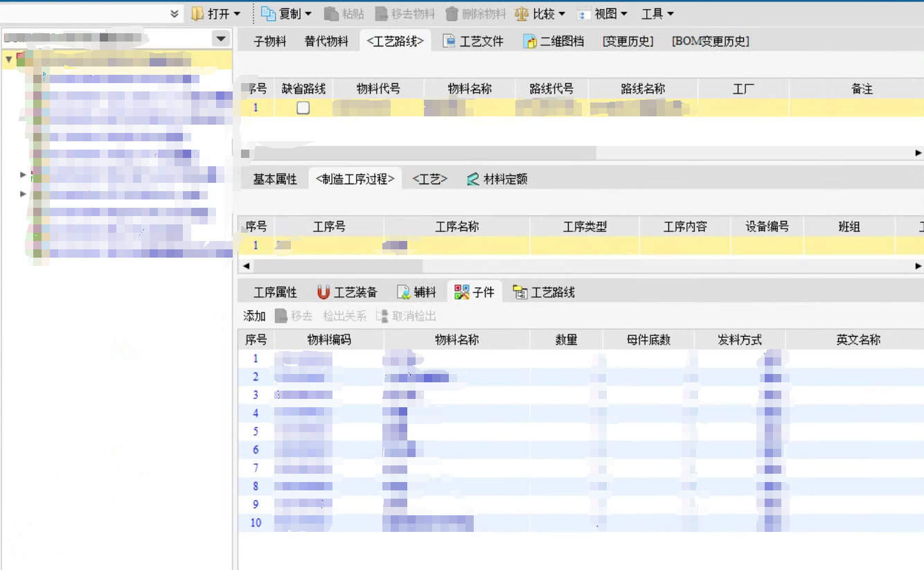Open the [变更历史] tab
This screenshot has width=924, height=570.
(628, 42)
